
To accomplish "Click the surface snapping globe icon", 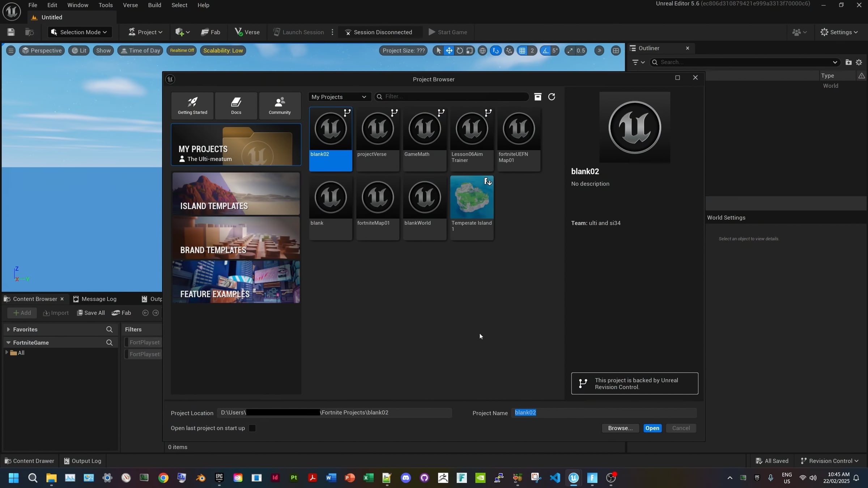I will tap(482, 51).
